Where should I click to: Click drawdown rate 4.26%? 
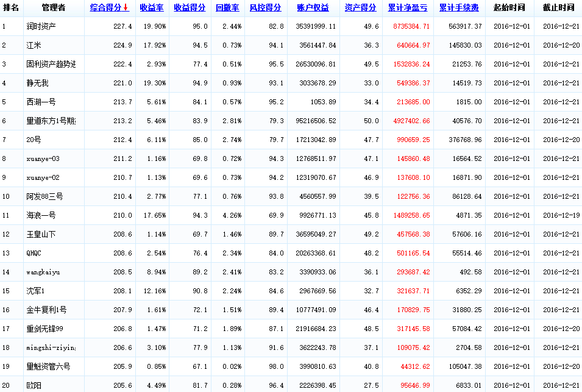232,215
